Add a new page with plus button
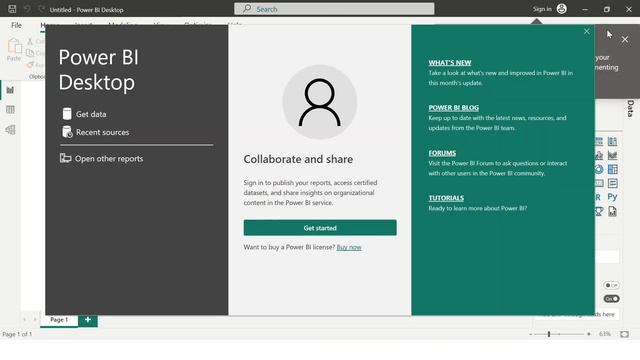This screenshot has width=640, height=360. tap(88, 320)
